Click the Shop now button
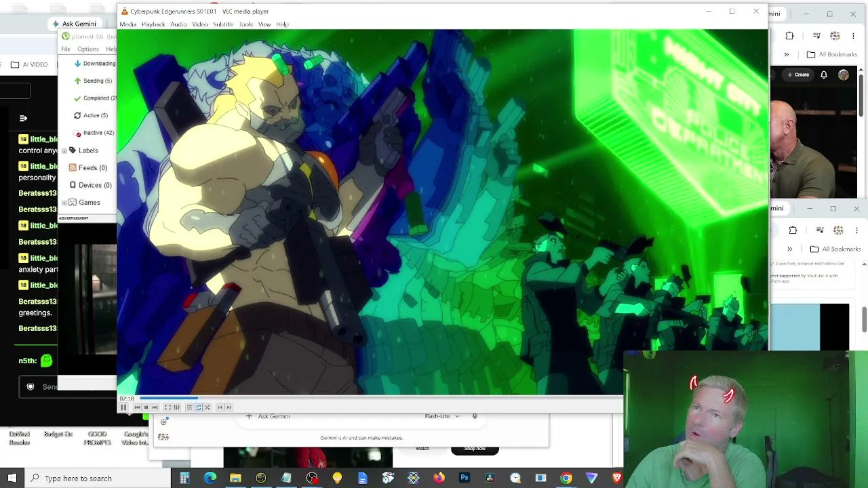Screen dimensions: 868x488 coord(475,449)
